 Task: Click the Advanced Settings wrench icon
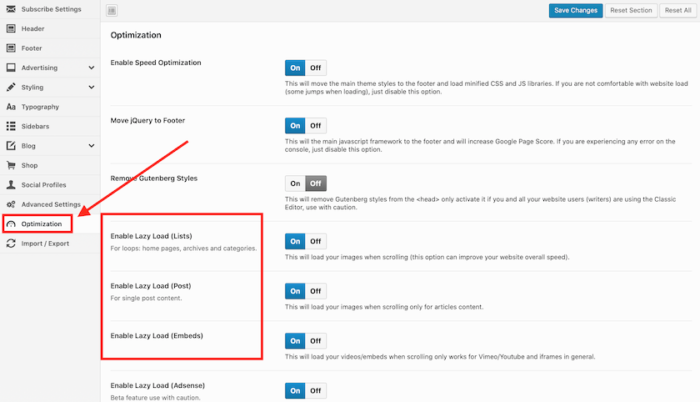coord(11,204)
